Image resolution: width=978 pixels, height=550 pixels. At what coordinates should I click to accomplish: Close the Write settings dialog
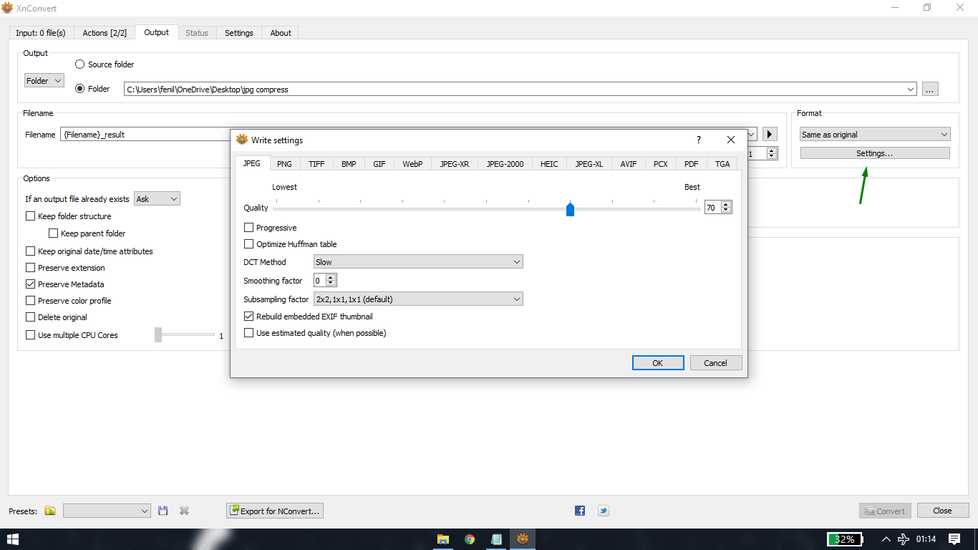tap(730, 140)
